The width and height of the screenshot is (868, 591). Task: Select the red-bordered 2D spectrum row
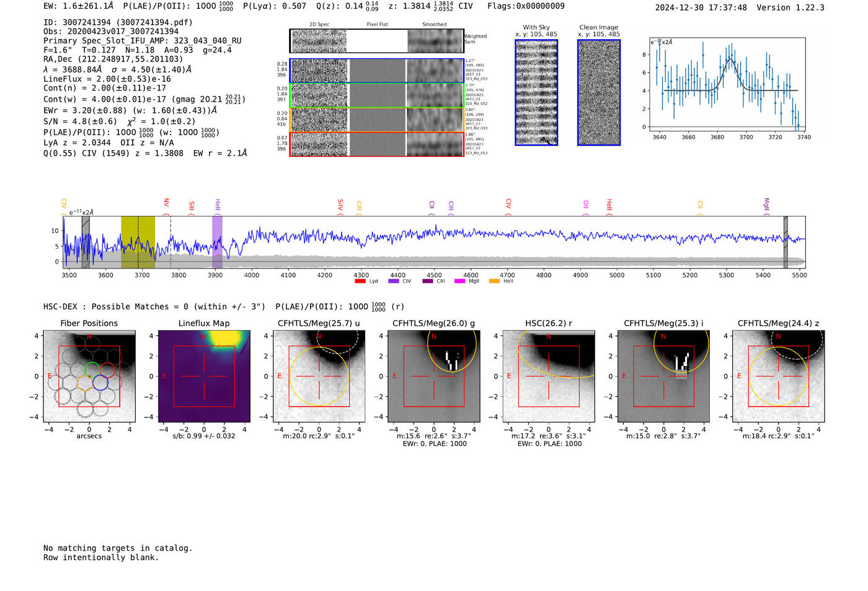point(376,144)
